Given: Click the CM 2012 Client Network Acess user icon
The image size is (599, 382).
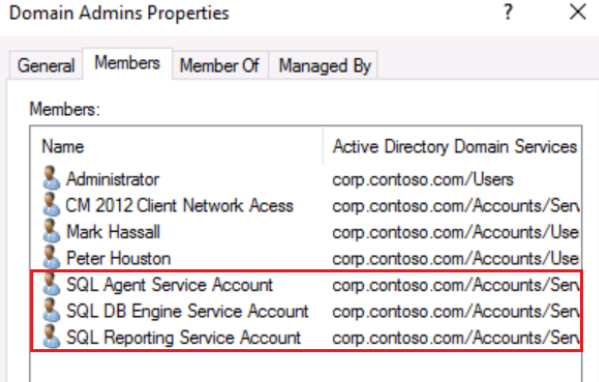Looking at the screenshot, I should tap(51, 204).
